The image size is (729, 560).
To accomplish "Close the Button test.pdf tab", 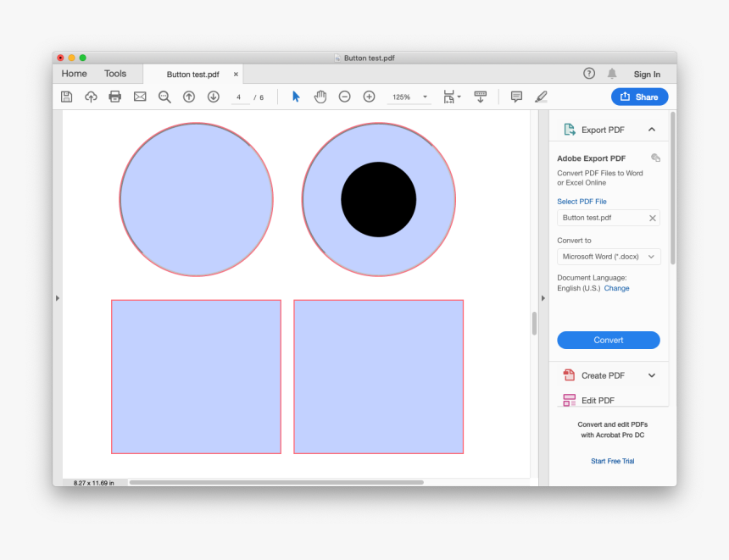I will pos(236,75).
